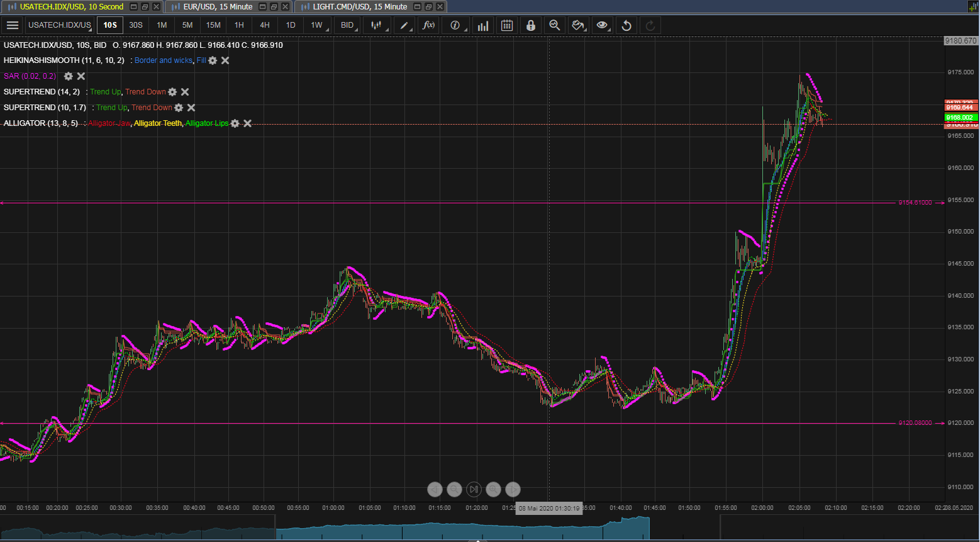Select the magnifier zoom tool
This screenshot has height=542, width=980.
(555, 25)
